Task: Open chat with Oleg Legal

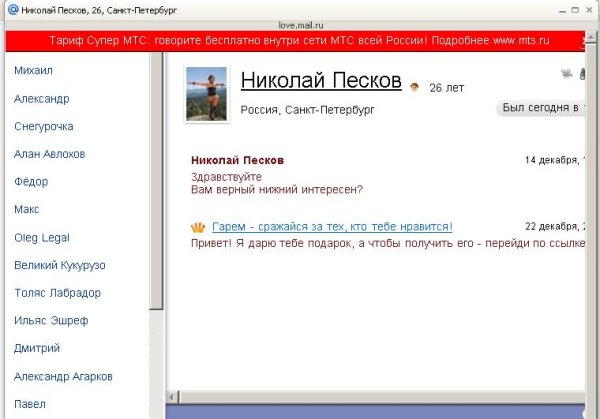Action: coord(42,238)
